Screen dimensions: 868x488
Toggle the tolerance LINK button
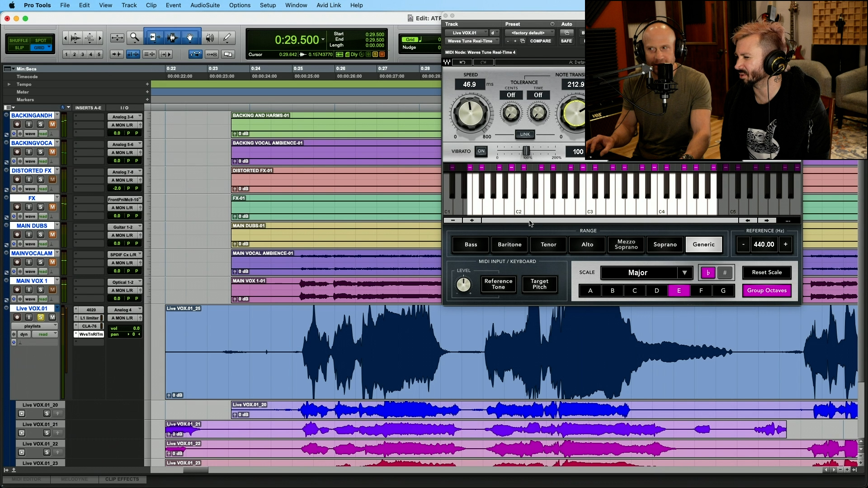point(525,134)
